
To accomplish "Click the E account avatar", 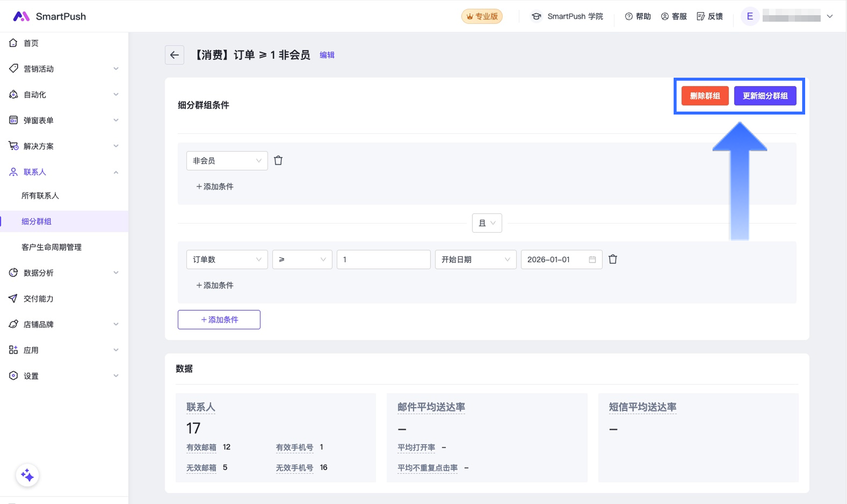I will click(750, 16).
